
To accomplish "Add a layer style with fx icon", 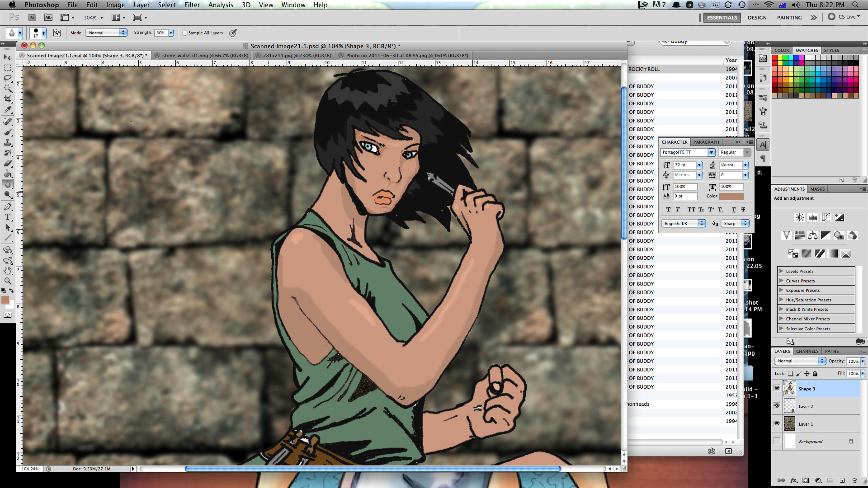I will tap(793, 480).
